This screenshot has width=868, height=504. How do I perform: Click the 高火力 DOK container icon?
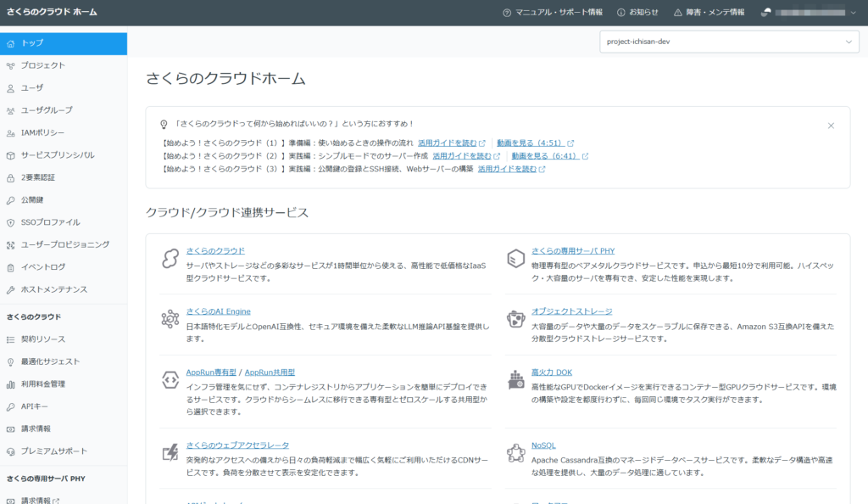click(x=515, y=379)
